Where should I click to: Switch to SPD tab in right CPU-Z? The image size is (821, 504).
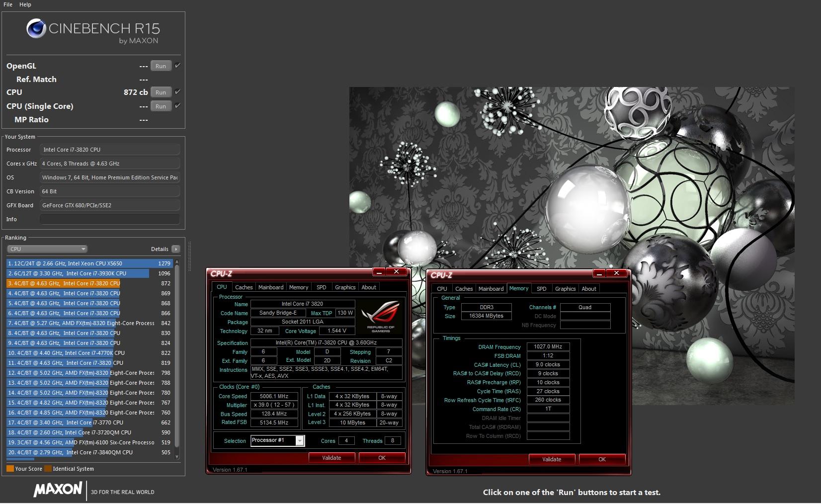[x=542, y=289]
